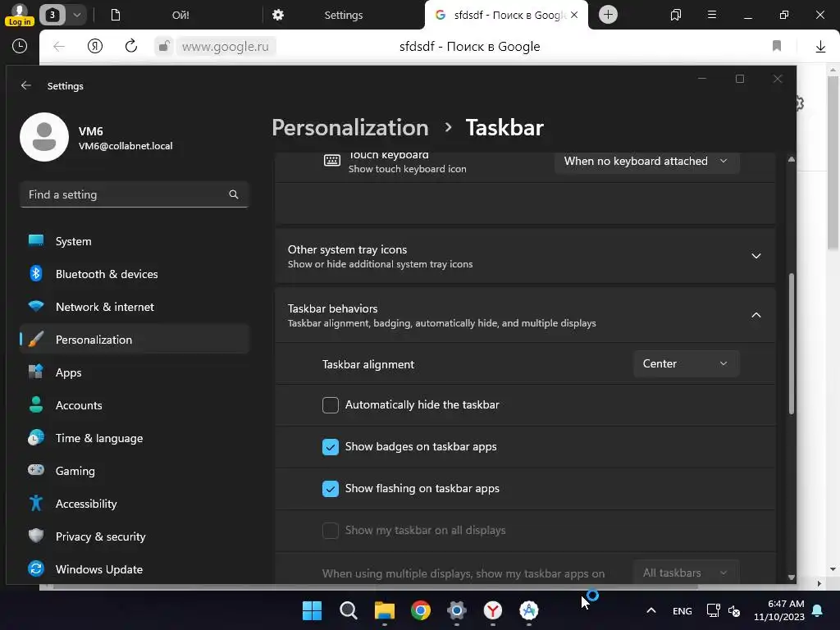Open taskbar Search
This screenshot has height=630, width=840.
[348, 610]
